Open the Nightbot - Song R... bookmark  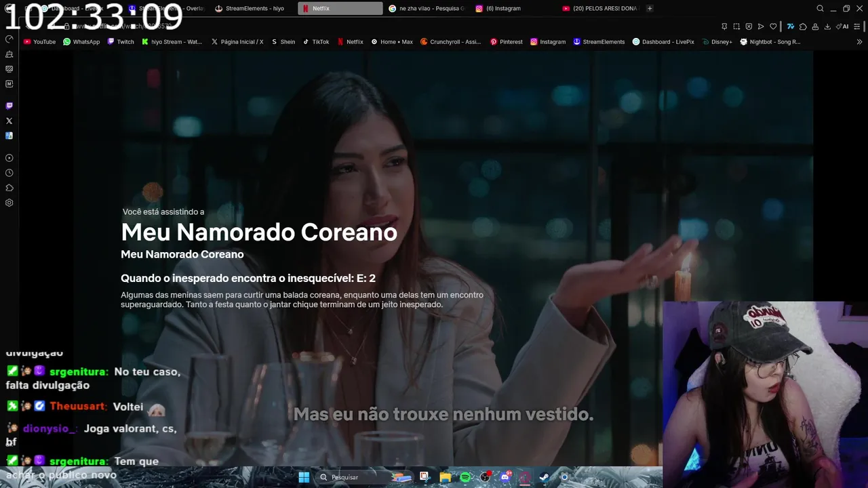770,41
